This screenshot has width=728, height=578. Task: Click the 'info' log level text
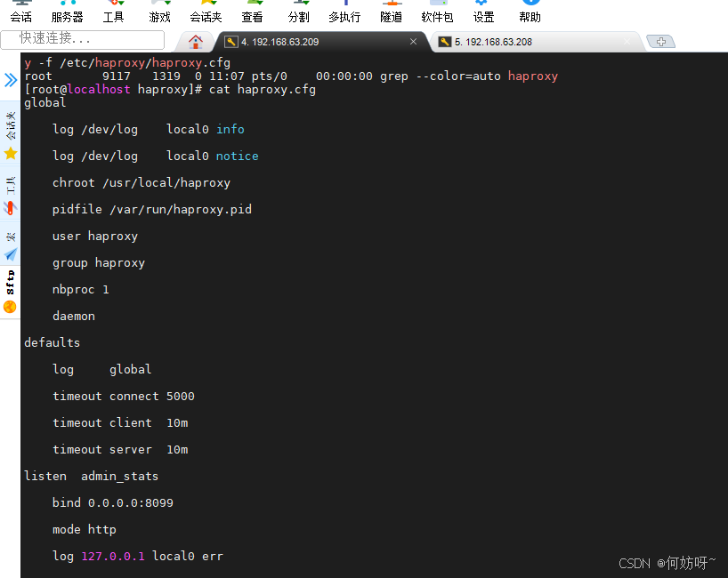(x=231, y=129)
